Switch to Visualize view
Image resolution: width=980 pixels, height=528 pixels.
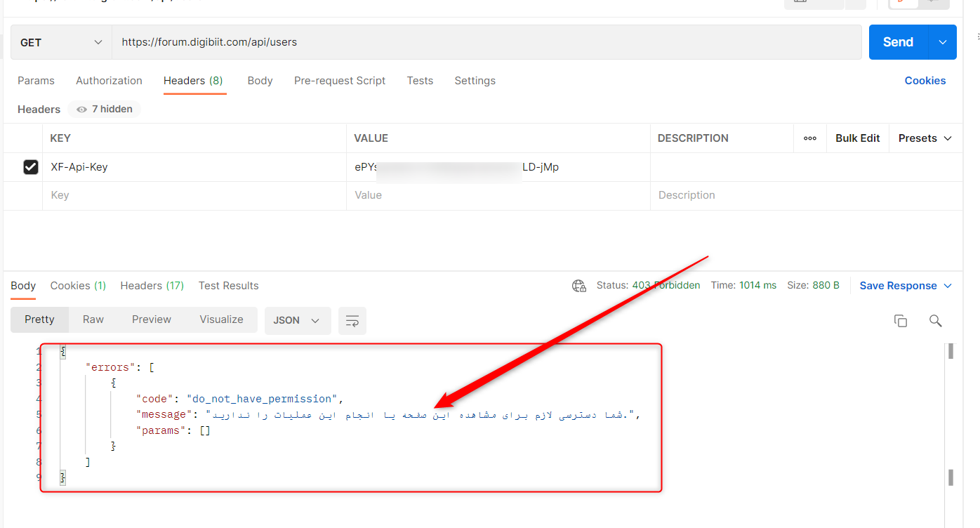(x=221, y=319)
